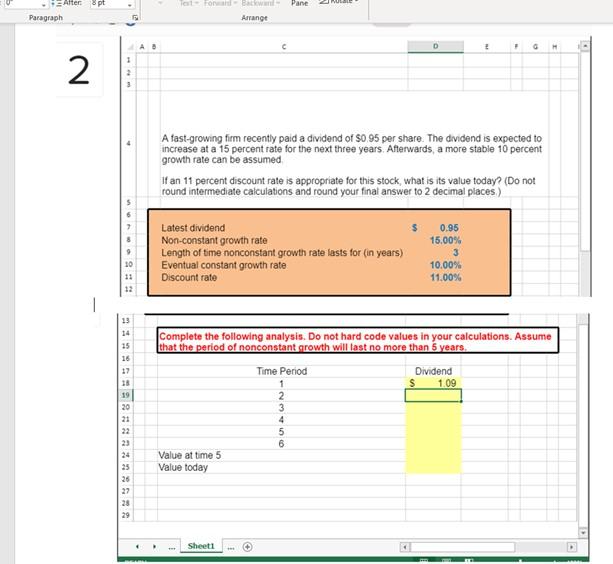
Task: Click the yellow dividend cell for period 3
Action: tap(433, 408)
